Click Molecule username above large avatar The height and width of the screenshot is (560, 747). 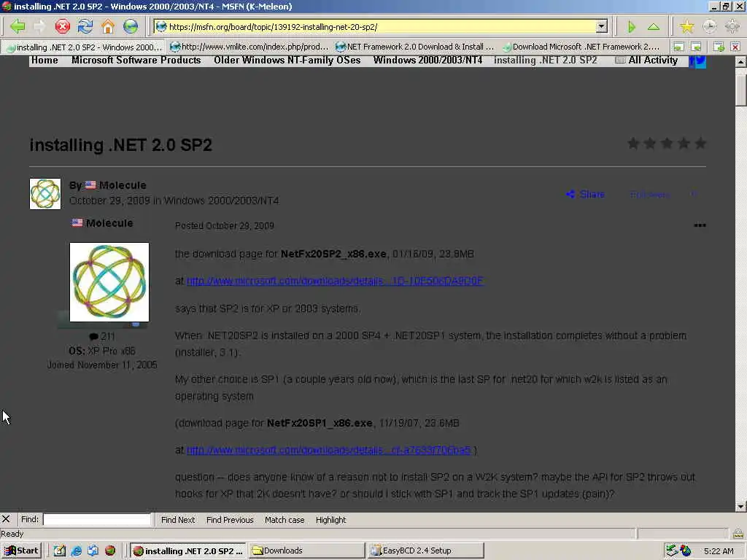click(x=109, y=223)
